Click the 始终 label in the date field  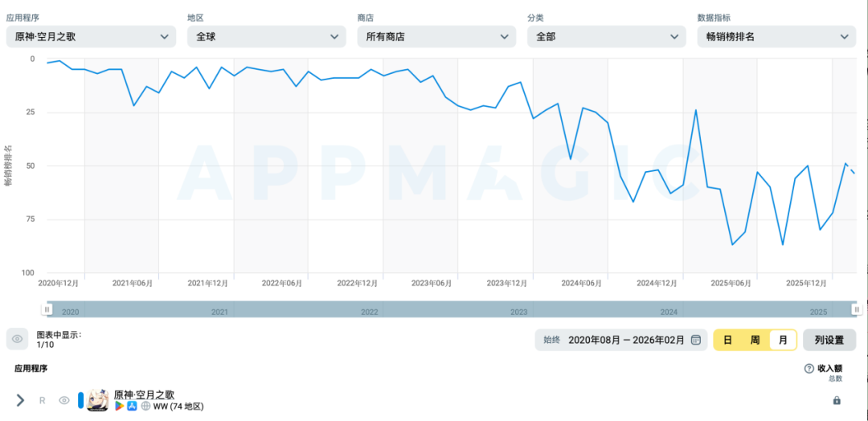(x=551, y=340)
